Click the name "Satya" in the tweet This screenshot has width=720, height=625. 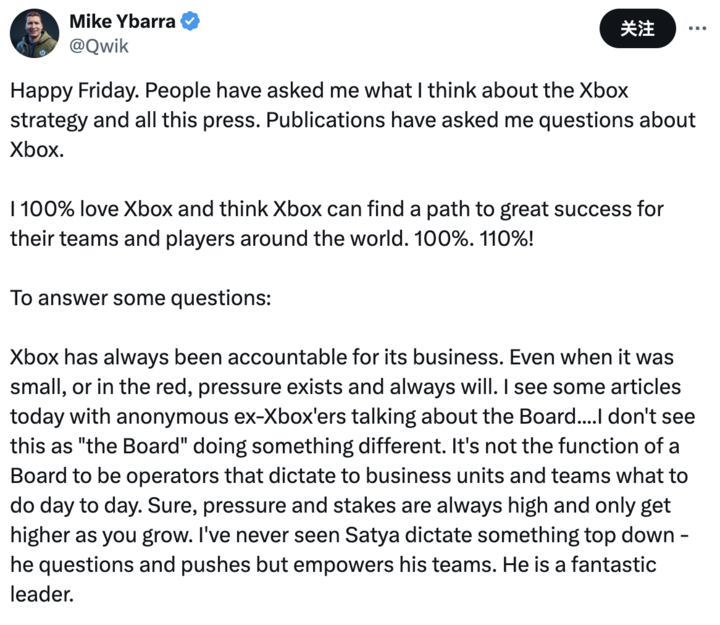pos(372,535)
